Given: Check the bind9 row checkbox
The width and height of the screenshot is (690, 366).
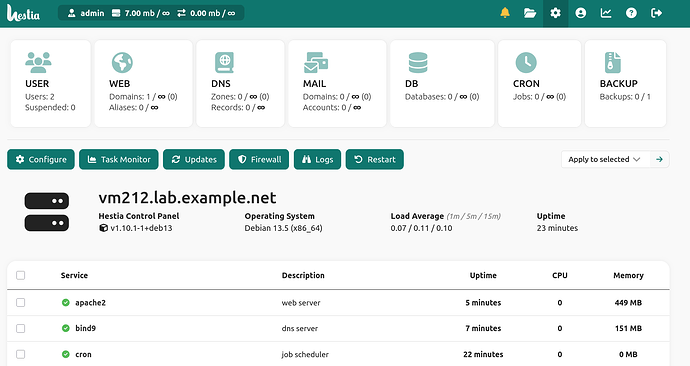Looking at the screenshot, I should pyautogui.click(x=20, y=328).
